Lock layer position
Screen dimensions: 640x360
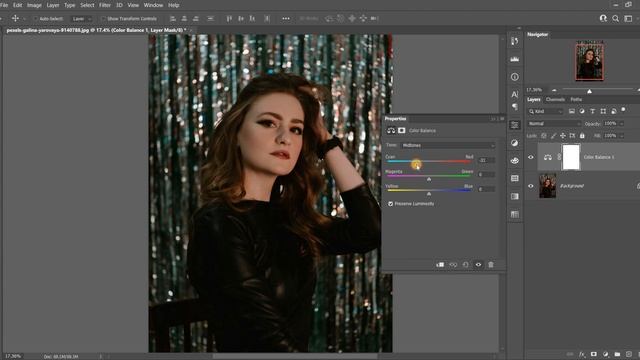(x=562, y=136)
